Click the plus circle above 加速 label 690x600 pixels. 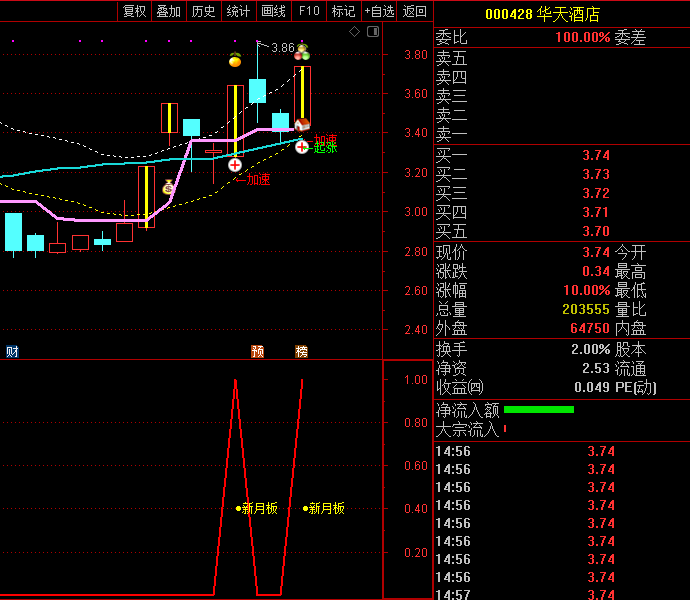[235, 165]
